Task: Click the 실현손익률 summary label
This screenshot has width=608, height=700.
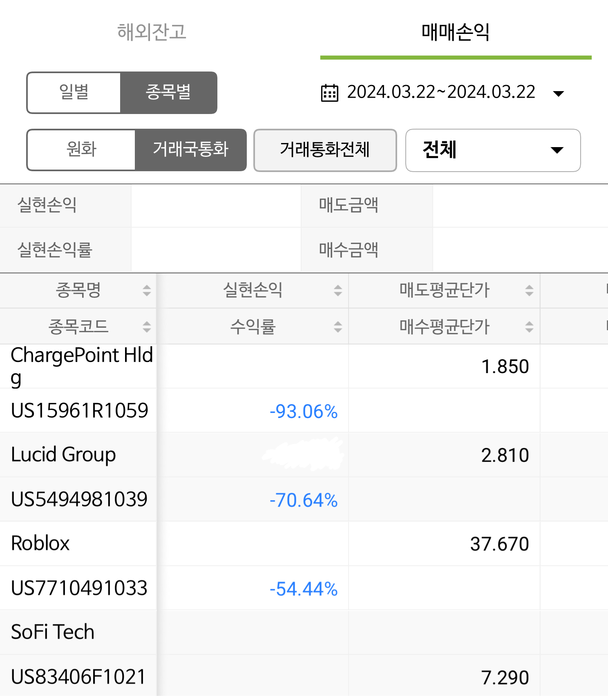Action: (x=55, y=250)
